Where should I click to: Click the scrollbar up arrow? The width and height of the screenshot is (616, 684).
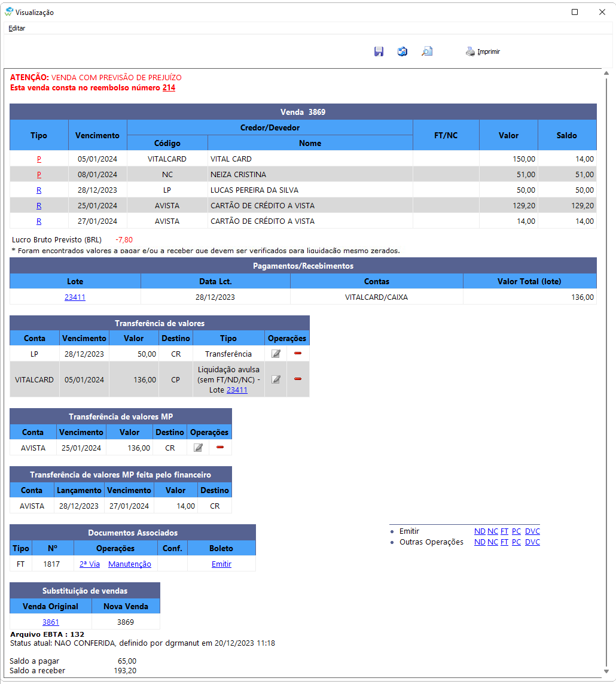coord(606,73)
